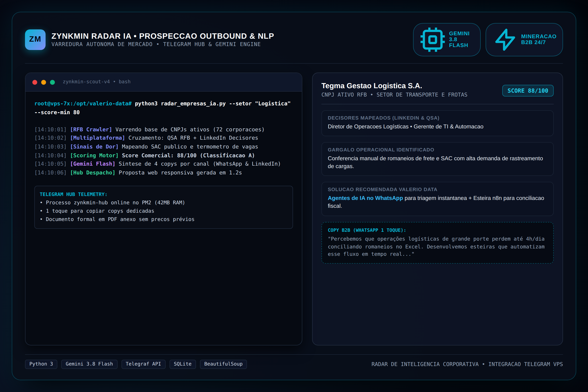Click the Processo zynkmin-hub online bullet
Screen dimensions: 588x392
(x=112, y=203)
